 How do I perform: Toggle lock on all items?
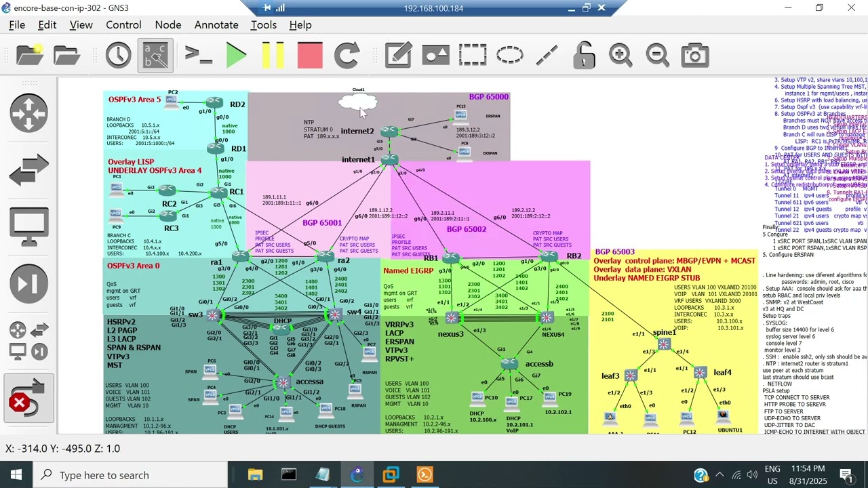pyautogui.click(x=584, y=55)
